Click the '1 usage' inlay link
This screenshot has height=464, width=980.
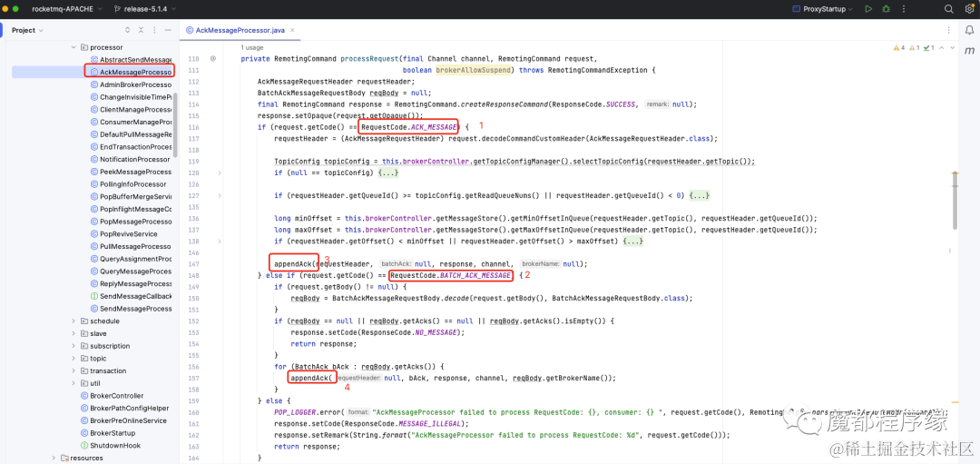(252, 47)
